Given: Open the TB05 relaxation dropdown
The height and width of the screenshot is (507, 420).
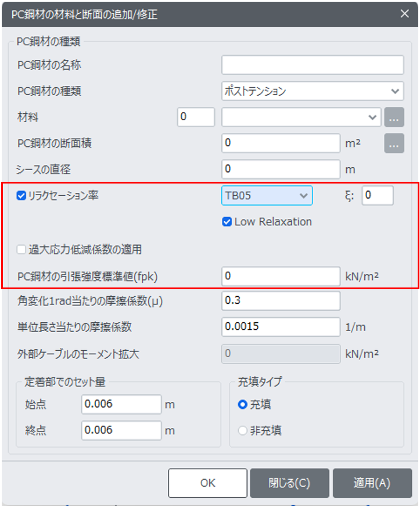Looking at the screenshot, I should click(x=267, y=195).
